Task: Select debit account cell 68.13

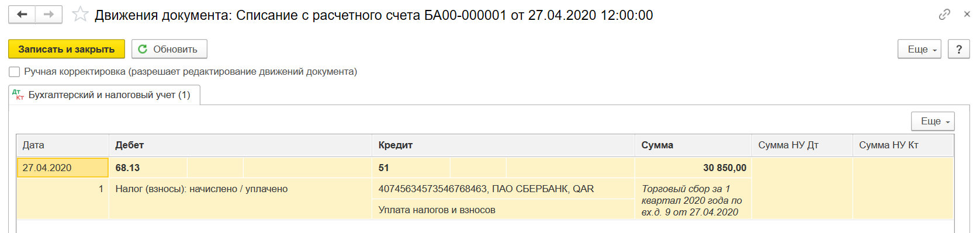Action: click(x=148, y=168)
